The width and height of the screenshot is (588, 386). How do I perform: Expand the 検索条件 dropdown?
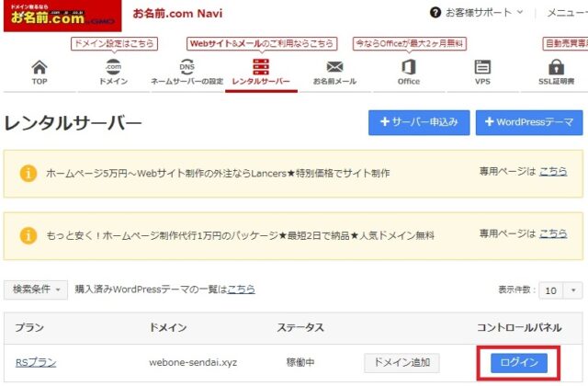(x=36, y=289)
